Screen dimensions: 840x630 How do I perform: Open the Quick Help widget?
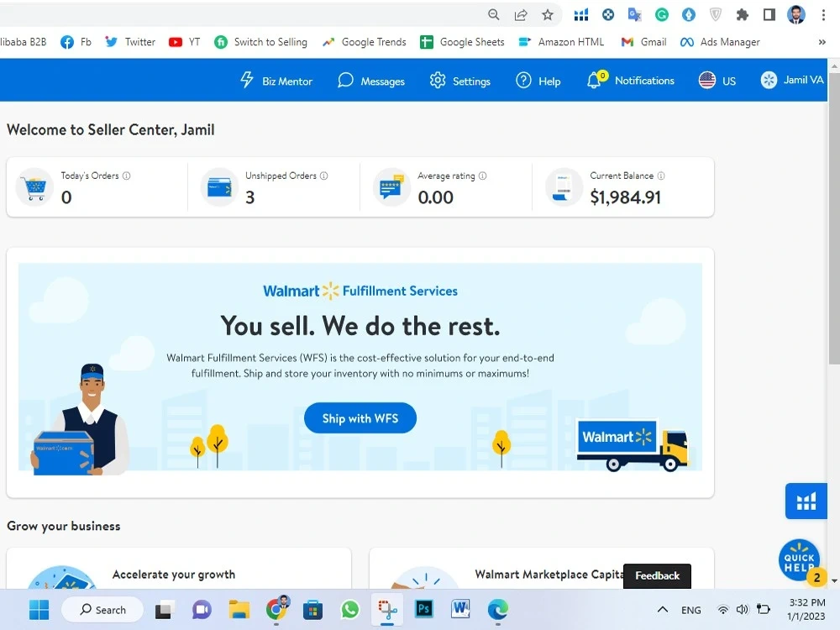[x=800, y=560]
